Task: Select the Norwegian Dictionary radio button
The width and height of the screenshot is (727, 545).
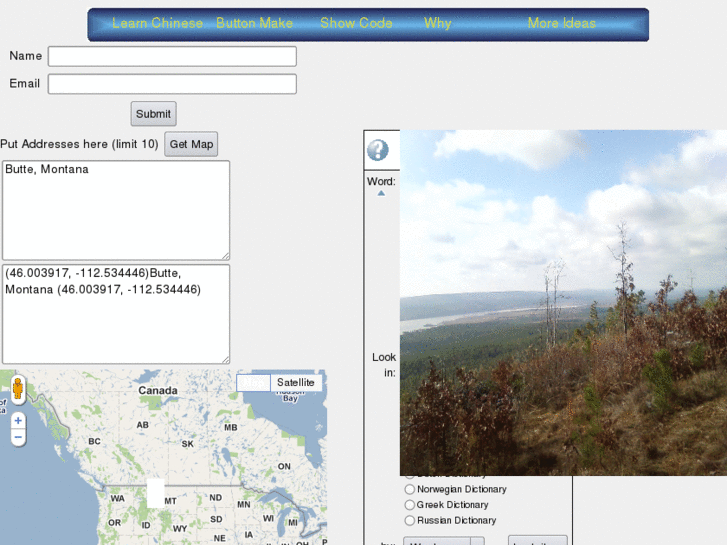Action: tap(409, 489)
